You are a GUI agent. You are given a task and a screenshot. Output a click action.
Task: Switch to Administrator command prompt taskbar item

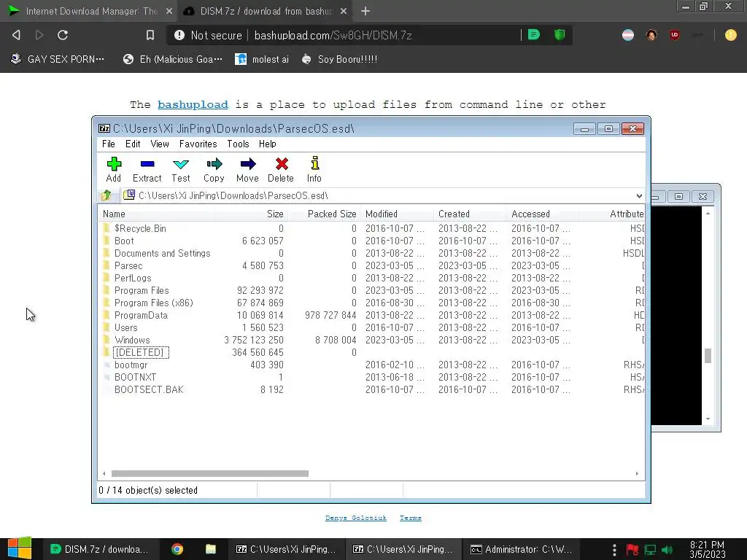click(521, 549)
